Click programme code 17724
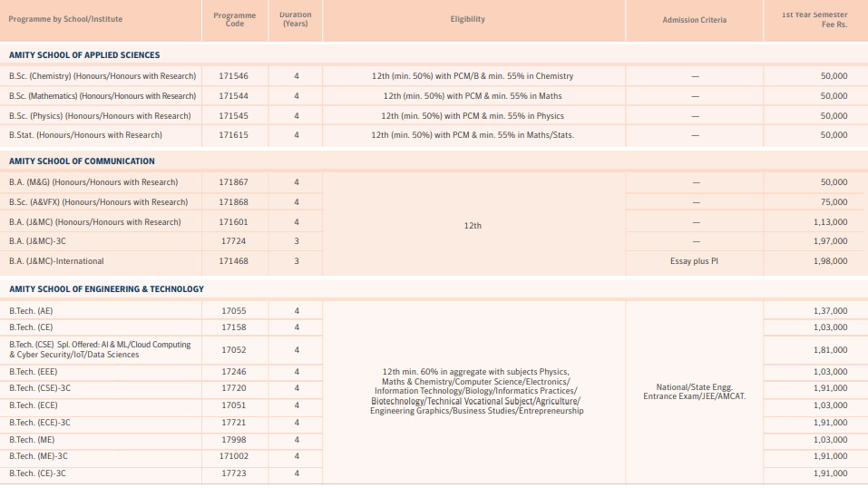 click(x=234, y=241)
